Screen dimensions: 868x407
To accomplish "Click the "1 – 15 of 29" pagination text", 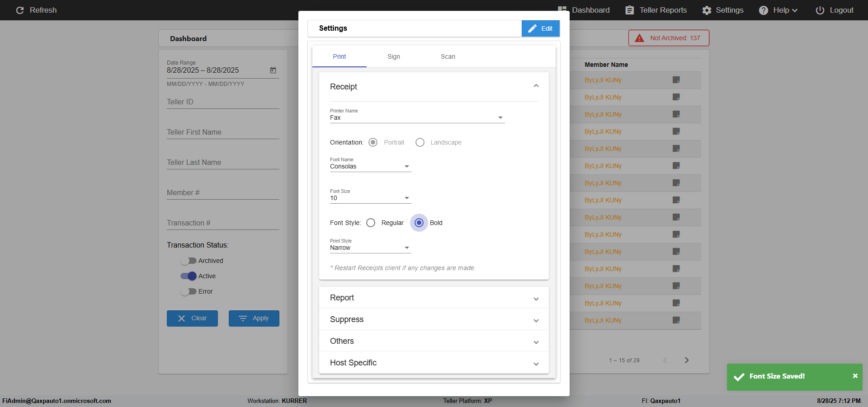I will coord(624,360).
